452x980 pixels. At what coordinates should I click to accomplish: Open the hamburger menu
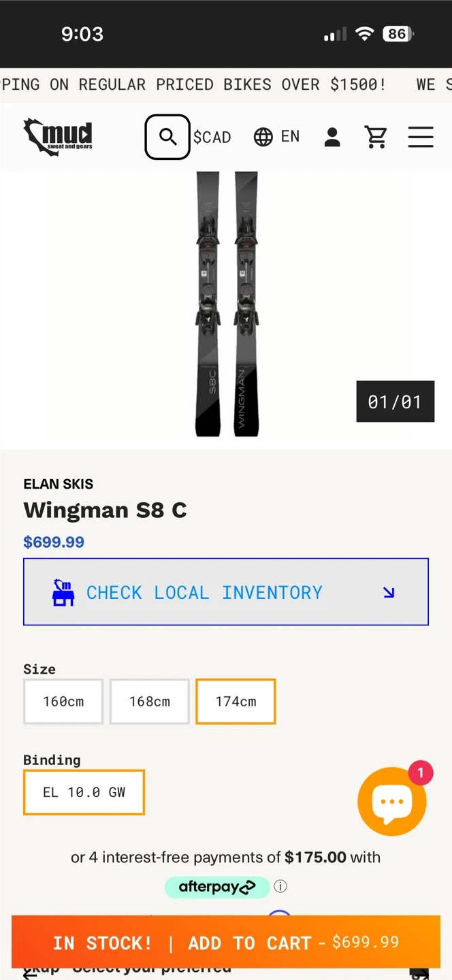click(x=421, y=137)
